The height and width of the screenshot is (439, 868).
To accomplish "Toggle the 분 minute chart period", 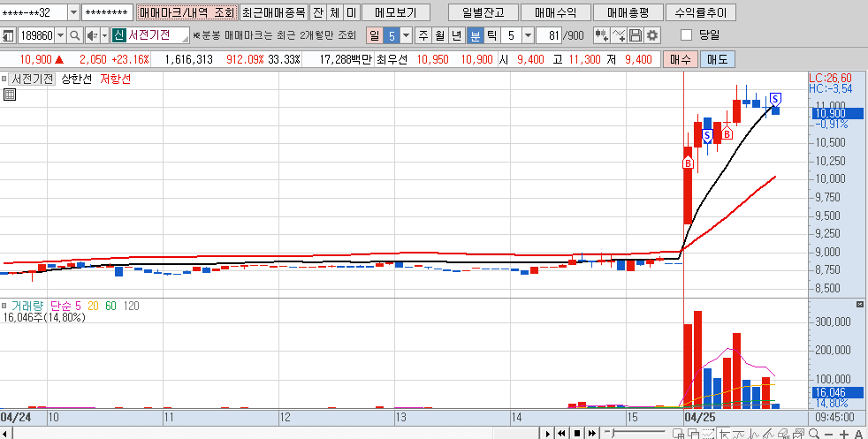I will pyautogui.click(x=476, y=35).
